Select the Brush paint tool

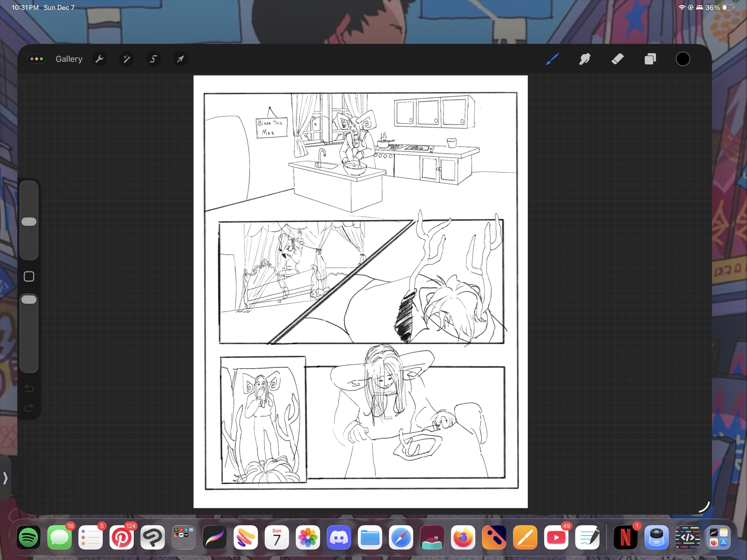[552, 59]
